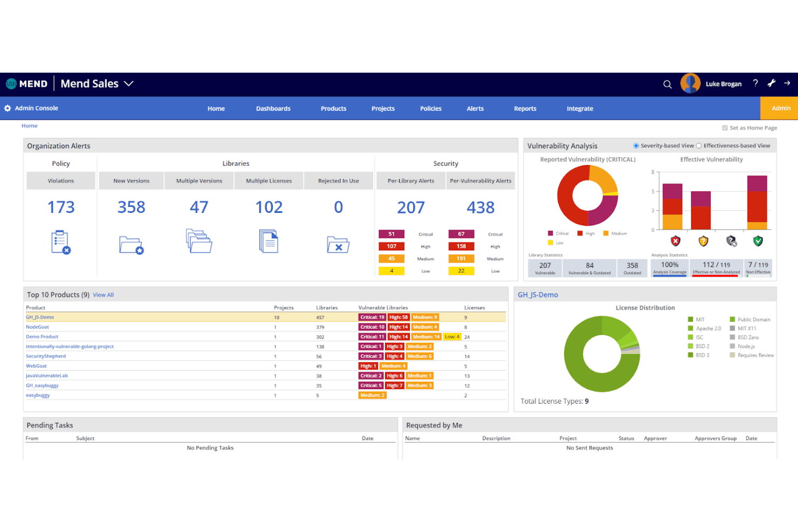Click the Home breadcrumb link
The image size is (798, 532).
point(30,126)
